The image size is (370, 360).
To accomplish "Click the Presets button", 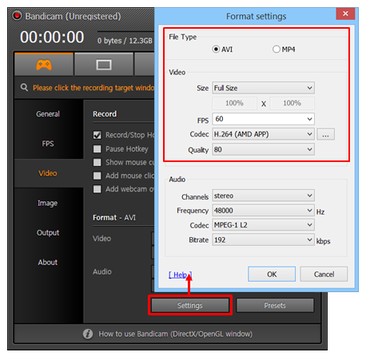I will click(275, 305).
